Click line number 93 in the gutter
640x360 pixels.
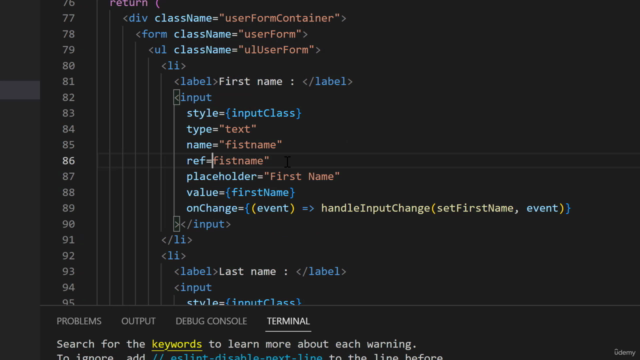point(69,271)
